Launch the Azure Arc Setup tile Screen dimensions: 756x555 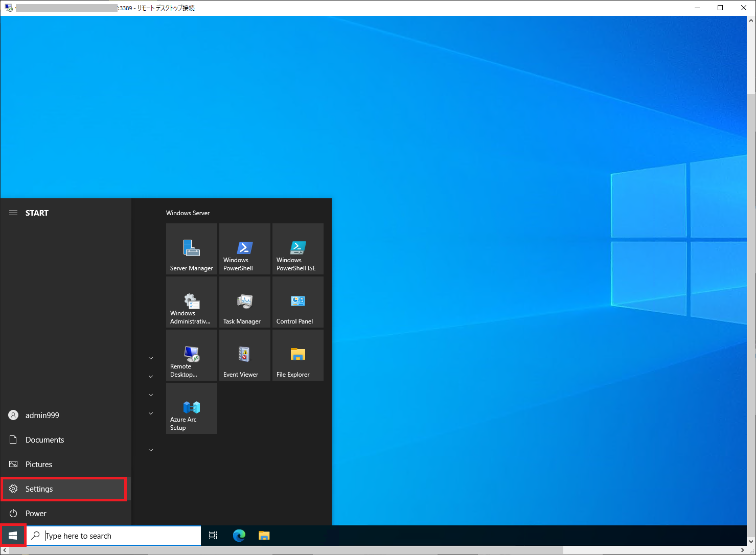click(x=192, y=408)
